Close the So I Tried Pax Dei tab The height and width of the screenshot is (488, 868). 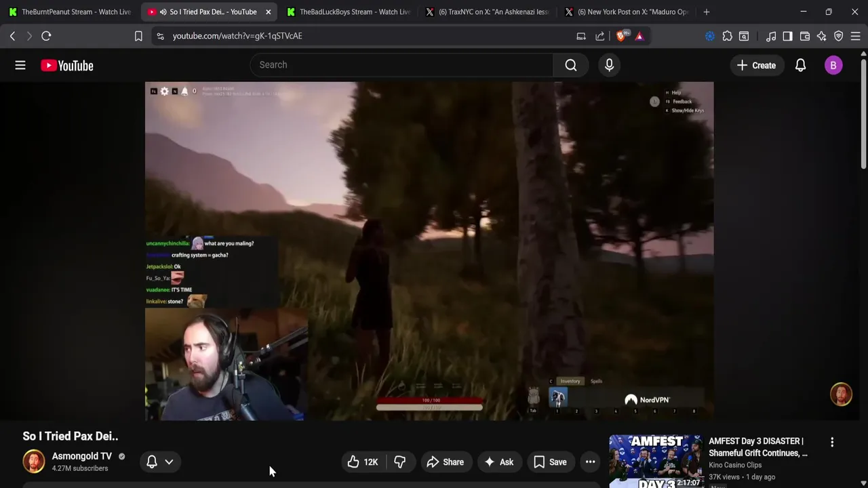[268, 12]
